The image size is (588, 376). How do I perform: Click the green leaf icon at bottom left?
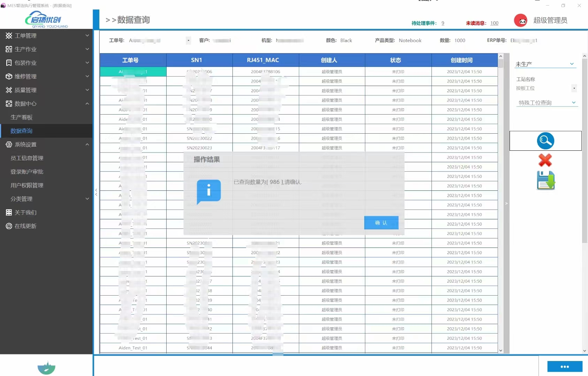(x=46, y=367)
